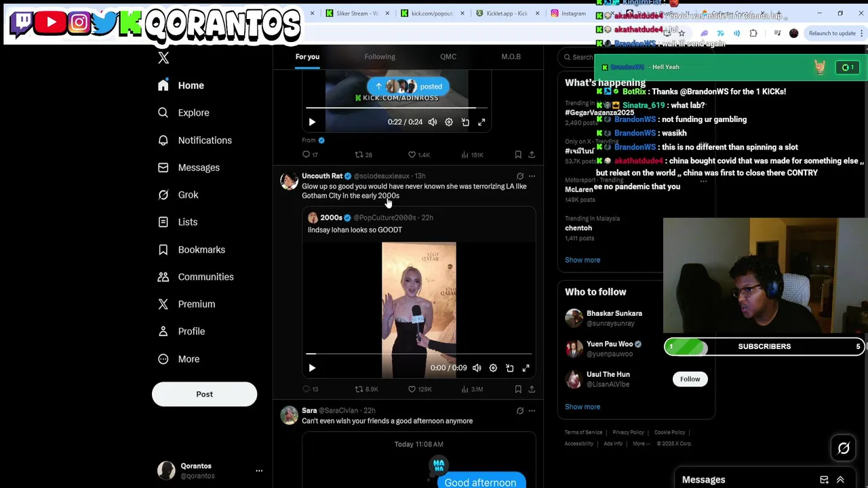This screenshot has height=488, width=868.
Task: Like the post with 129K likes
Action: click(x=420, y=389)
